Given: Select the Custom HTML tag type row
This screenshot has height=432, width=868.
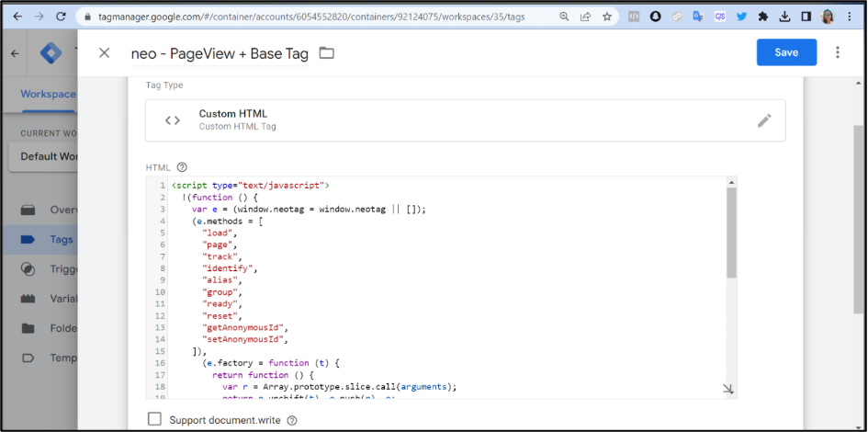Looking at the screenshot, I should [x=465, y=120].
